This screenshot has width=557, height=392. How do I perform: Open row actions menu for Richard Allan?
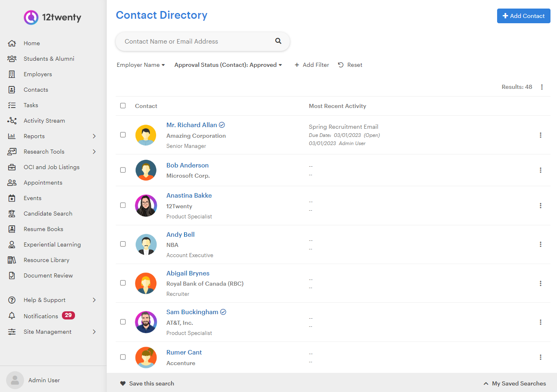point(541,135)
